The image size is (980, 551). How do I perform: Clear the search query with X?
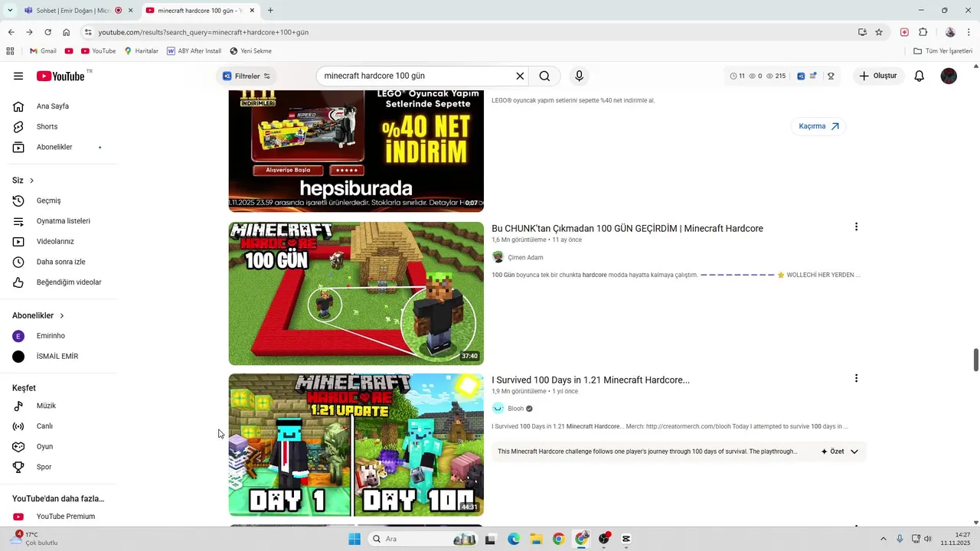(x=520, y=76)
